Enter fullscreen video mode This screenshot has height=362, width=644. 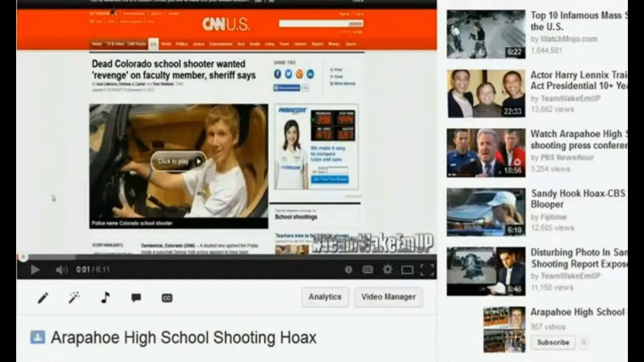coord(427,270)
